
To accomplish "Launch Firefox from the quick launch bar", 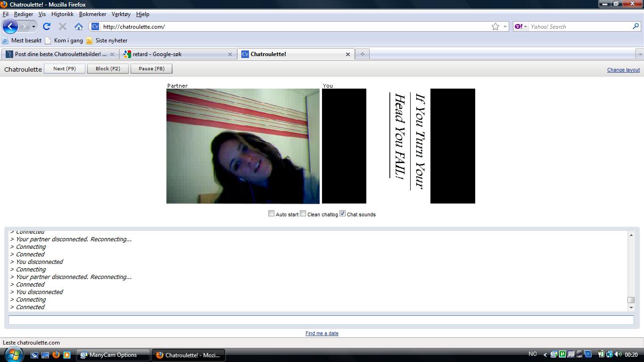I will 56,355.
